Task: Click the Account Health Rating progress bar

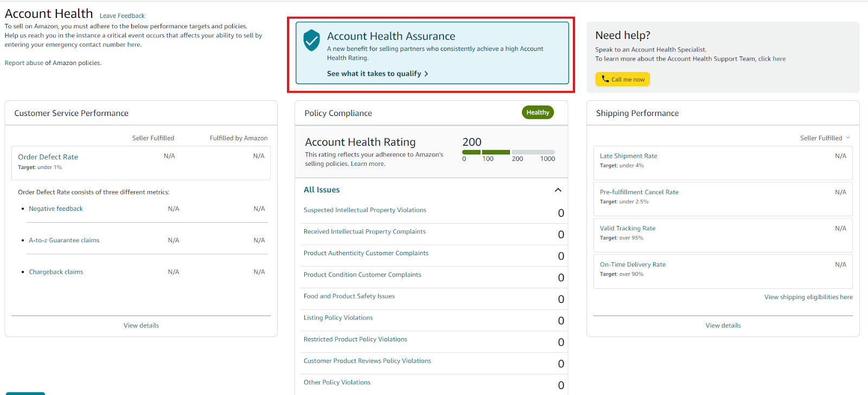Action: (x=508, y=152)
